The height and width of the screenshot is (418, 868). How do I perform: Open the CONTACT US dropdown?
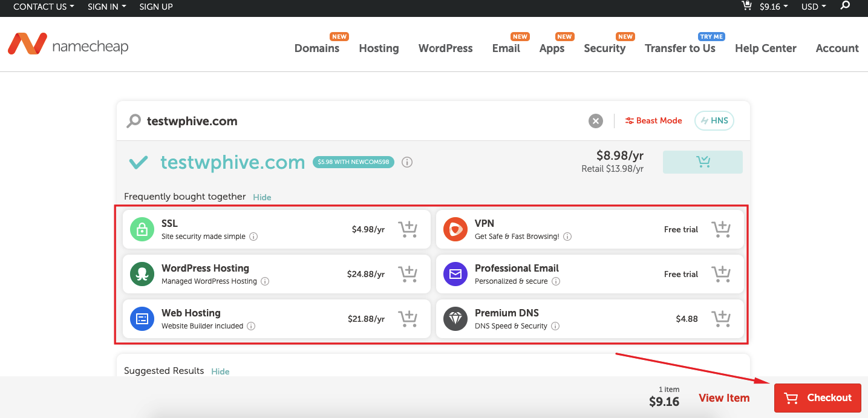(x=43, y=7)
